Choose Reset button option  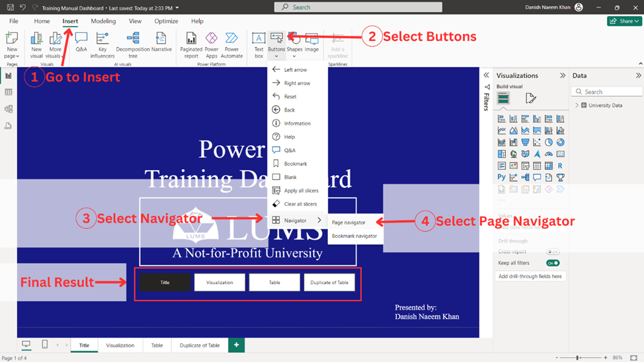point(298,96)
